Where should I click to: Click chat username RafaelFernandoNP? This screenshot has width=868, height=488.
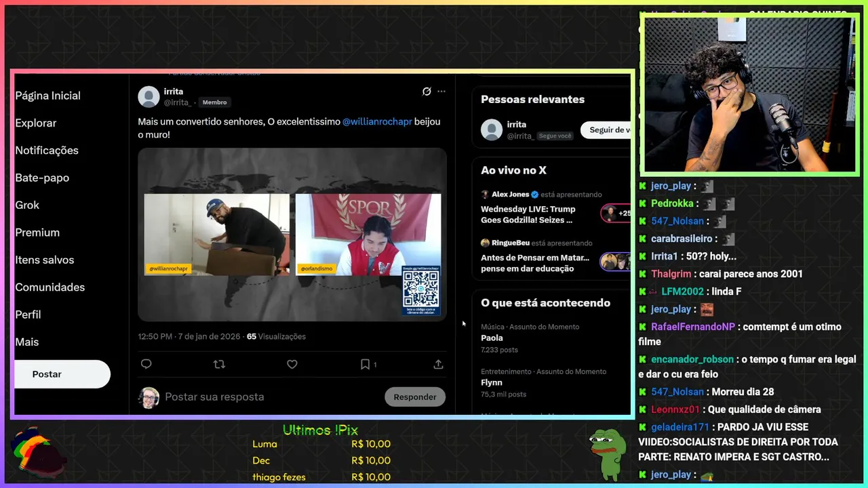tap(693, 327)
